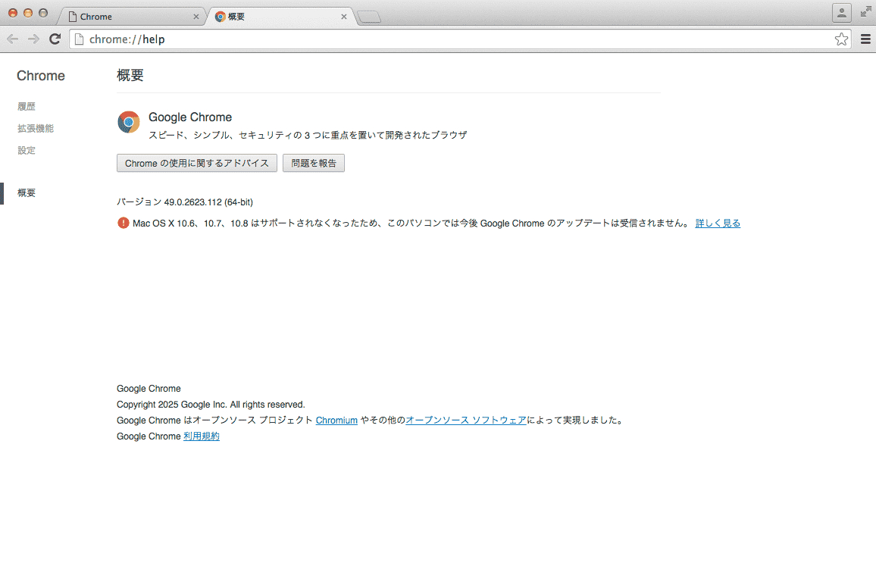Screen dimensions: 876x588
Task: Click the 概要 page heading
Action: 130,75
